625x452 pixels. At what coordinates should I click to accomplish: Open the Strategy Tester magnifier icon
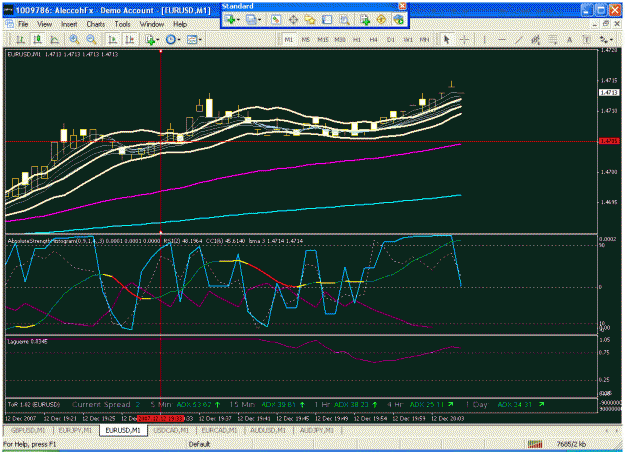pyautogui.click(x=344, y=19)
